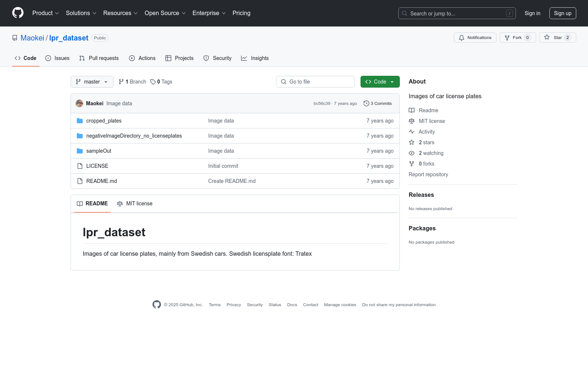This screenshot has height=368, width=588.
Task: Open the Enterprise dropdown
Action: (209, 13)
